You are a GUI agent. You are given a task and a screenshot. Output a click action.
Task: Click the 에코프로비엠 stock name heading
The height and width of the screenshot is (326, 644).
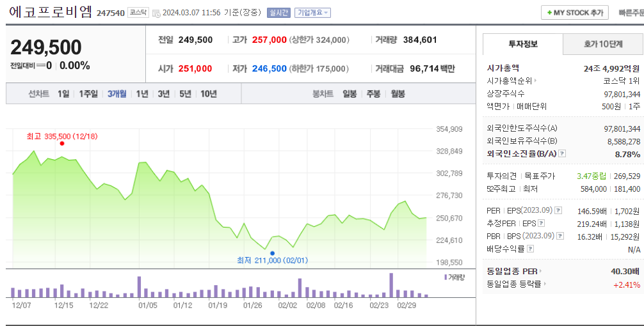[51, 12]
